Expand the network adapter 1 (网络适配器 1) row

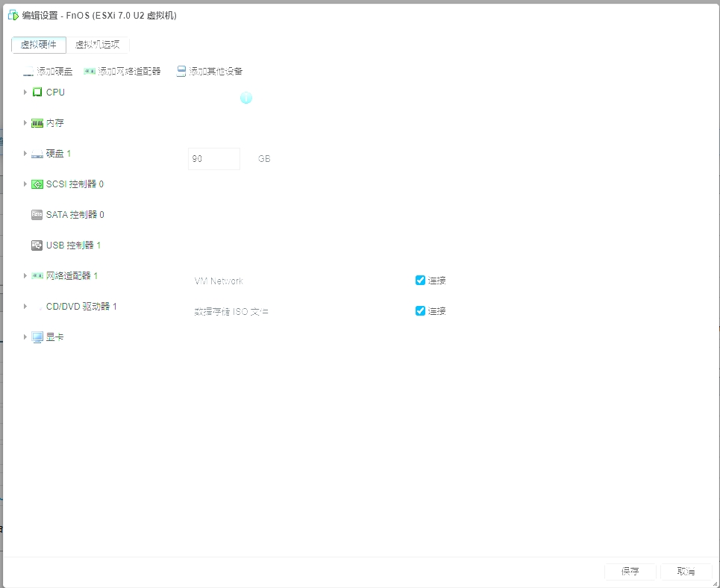[x=25, y=275]
